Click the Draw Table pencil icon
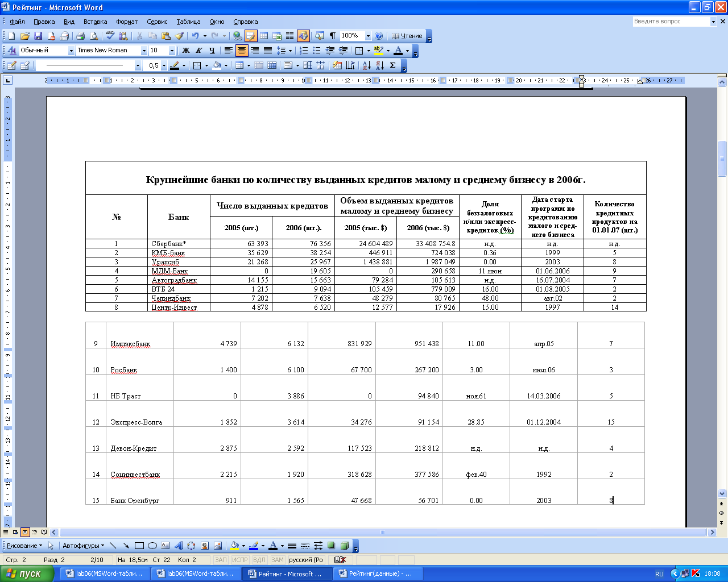This screenshot has width=728, height=582. (x=11, y=65)
